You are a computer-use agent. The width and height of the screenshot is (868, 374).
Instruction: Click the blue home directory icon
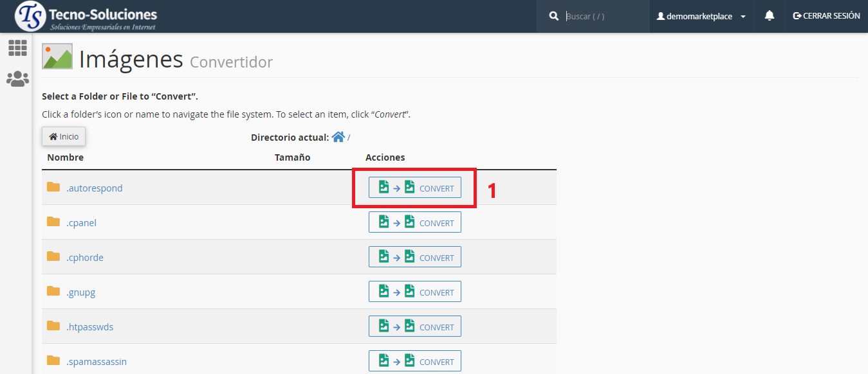pyautogui.click(x=338, y=137)
